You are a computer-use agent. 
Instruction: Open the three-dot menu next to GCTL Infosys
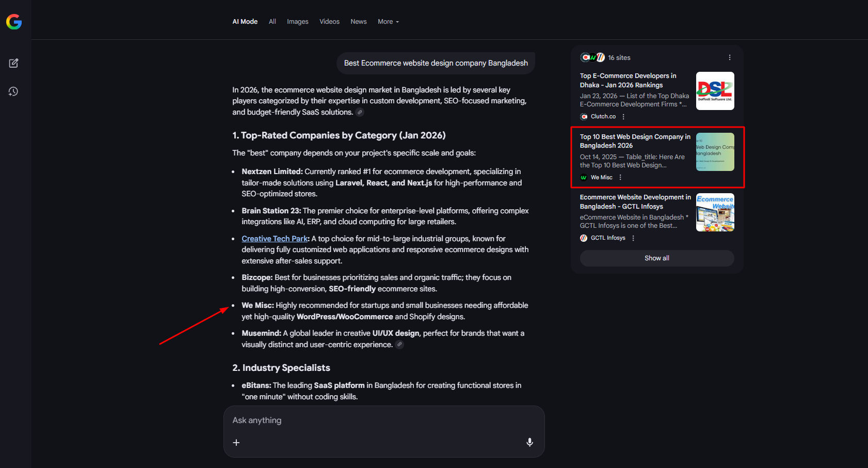(633, 238)
